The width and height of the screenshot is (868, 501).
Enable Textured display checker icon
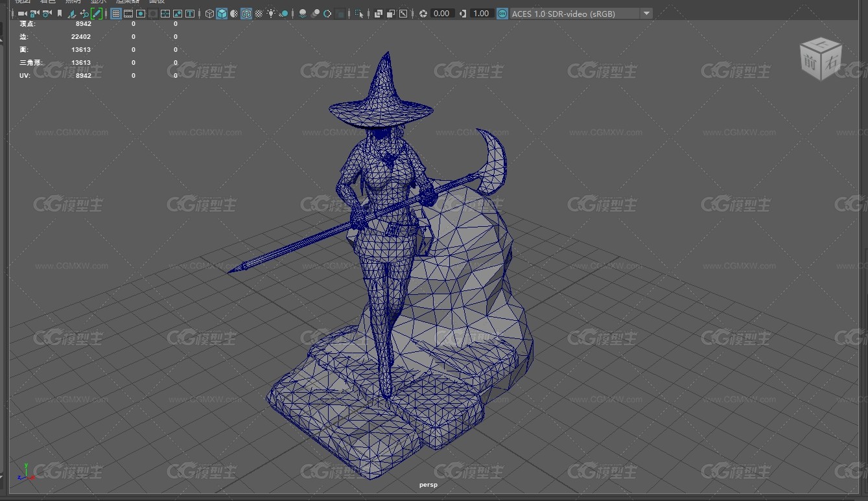point(259,13)
